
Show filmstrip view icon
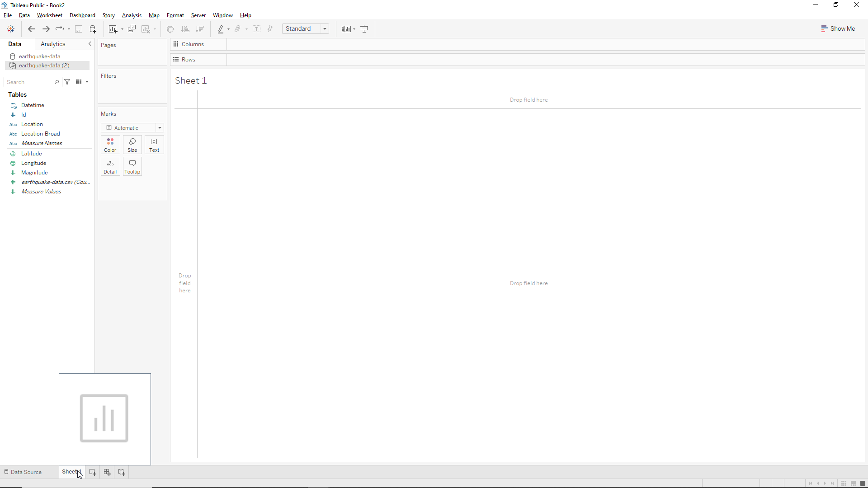point(853,483)
